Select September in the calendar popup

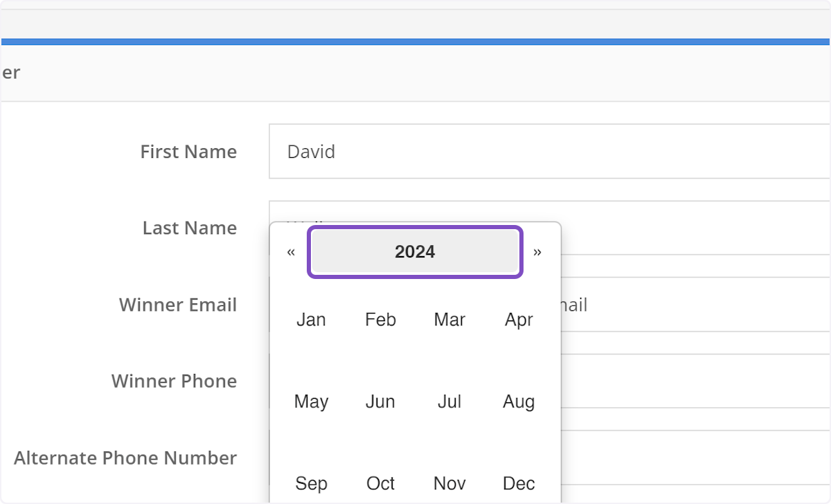pos(311,483)
